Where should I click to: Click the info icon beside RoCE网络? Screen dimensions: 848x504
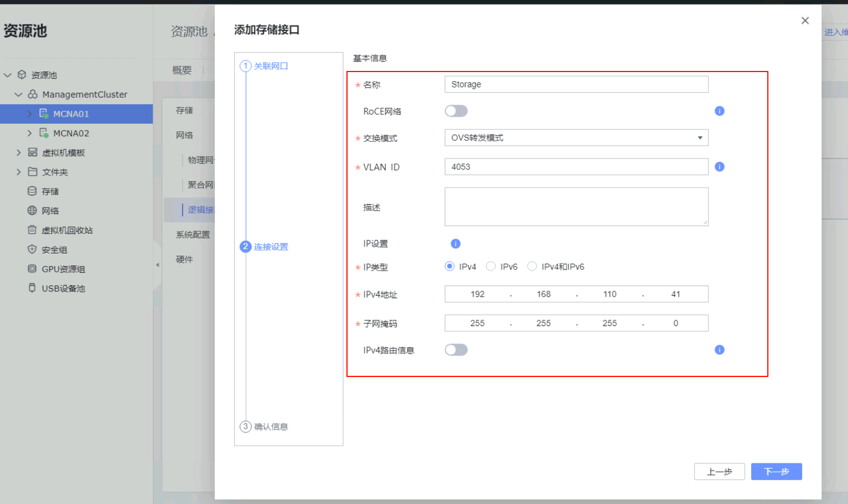(719, 111)
